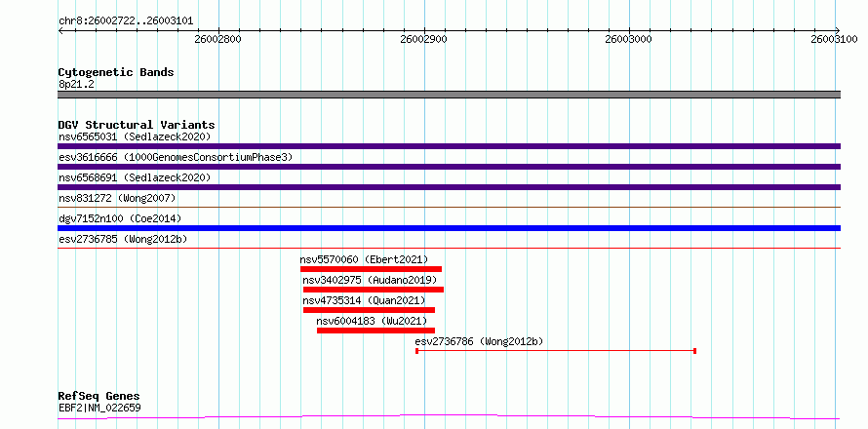The image size is (868, 429).
Task: Open variant label dgv7152n100 (Coe2014)
Action: tap(120, 218)
